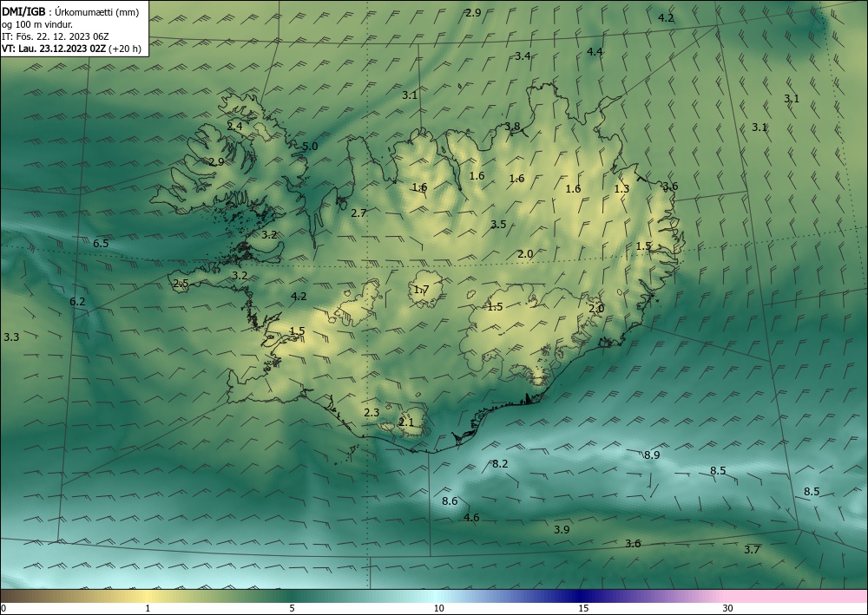
Task: Click the 2.7 value label
Action: (x=358, y=213)
